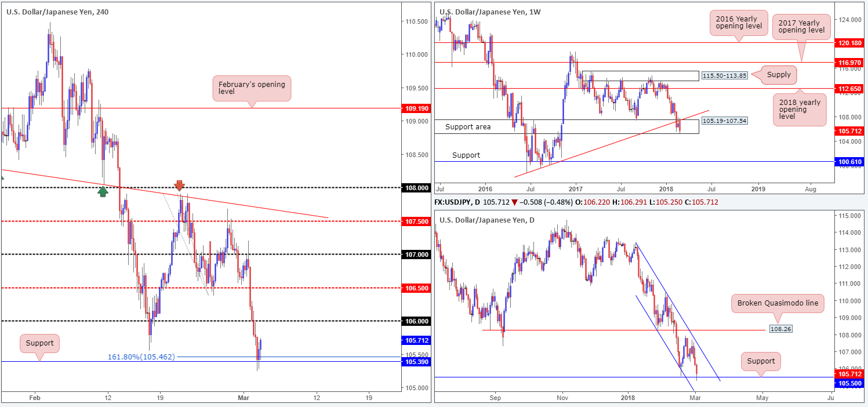This screenshot has width=868, height=407.
Task: Select the February's opening level callout
Action: tap(252, 89)
